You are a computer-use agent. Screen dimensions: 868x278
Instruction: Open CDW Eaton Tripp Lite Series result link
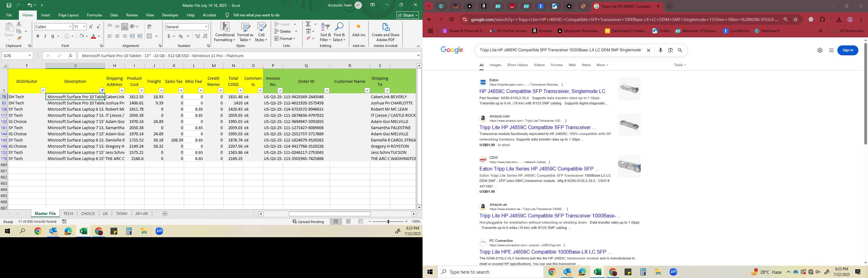pyautogui.click(x=539, y=169)
